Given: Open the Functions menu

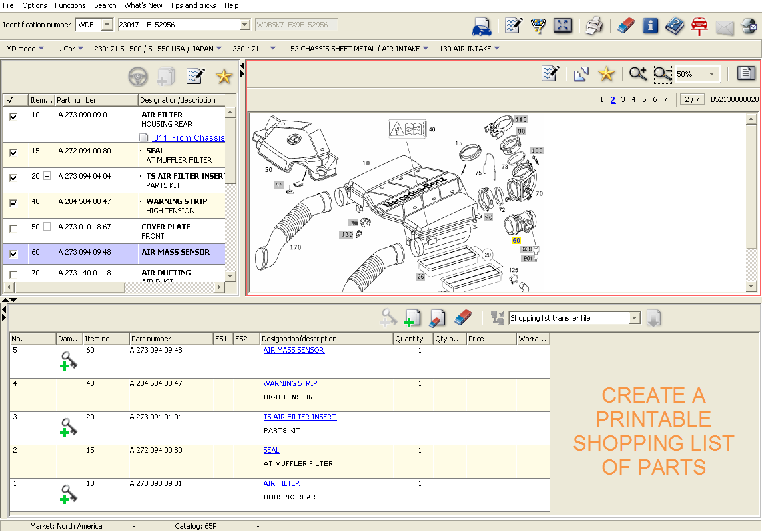Looking at the screenshot, I should coord(70,5).
